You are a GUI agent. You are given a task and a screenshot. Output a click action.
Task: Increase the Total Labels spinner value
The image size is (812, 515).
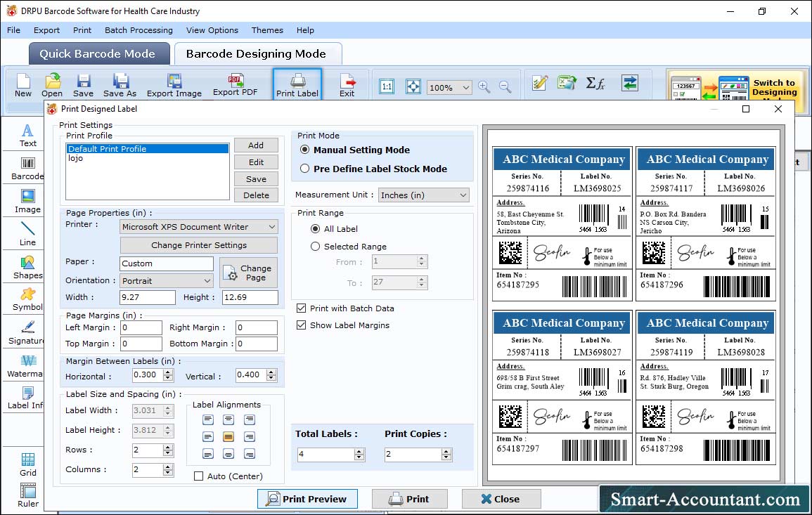(x=359, y=452)
